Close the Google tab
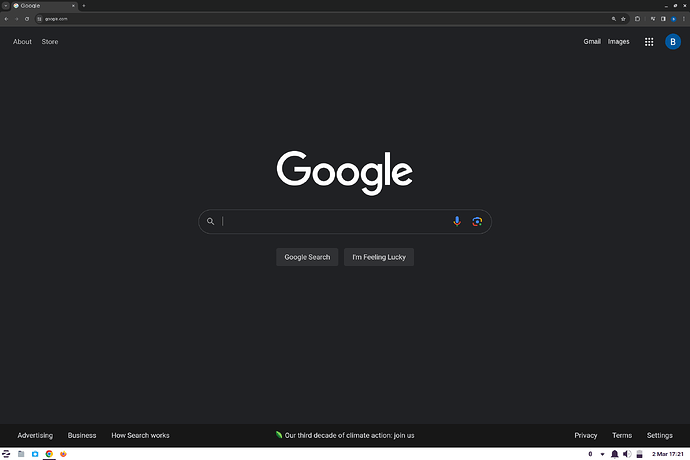This screenshot has width=690, height=460. point(73,6)
